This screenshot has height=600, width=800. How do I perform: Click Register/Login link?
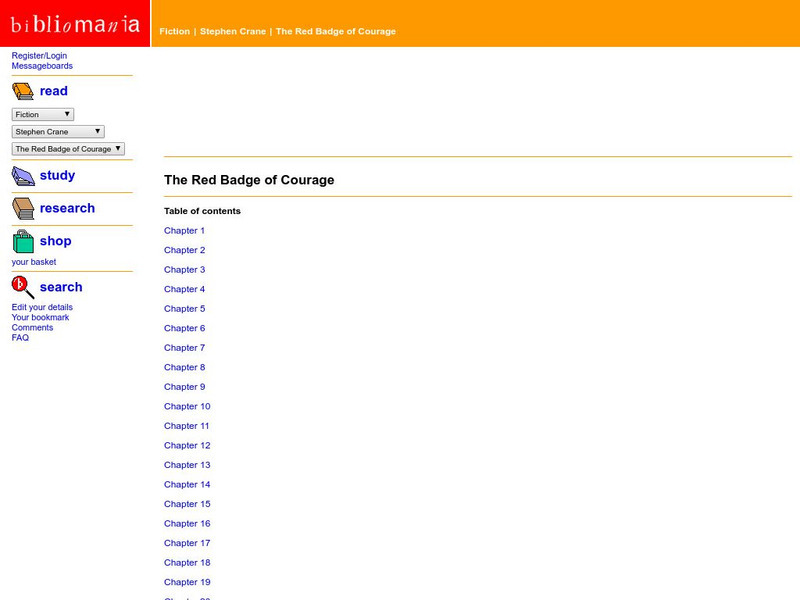39,56
